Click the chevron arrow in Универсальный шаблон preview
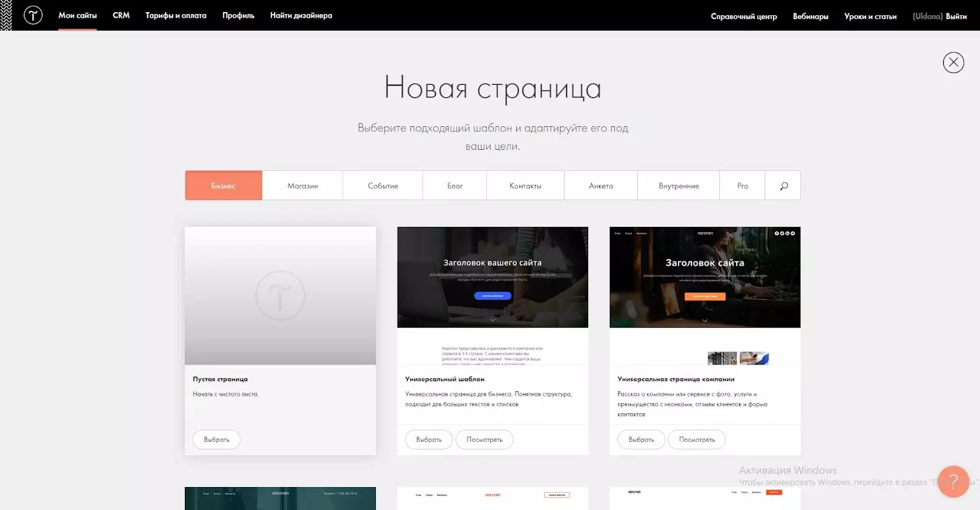The image size is (980, 510). pos(493,319)
